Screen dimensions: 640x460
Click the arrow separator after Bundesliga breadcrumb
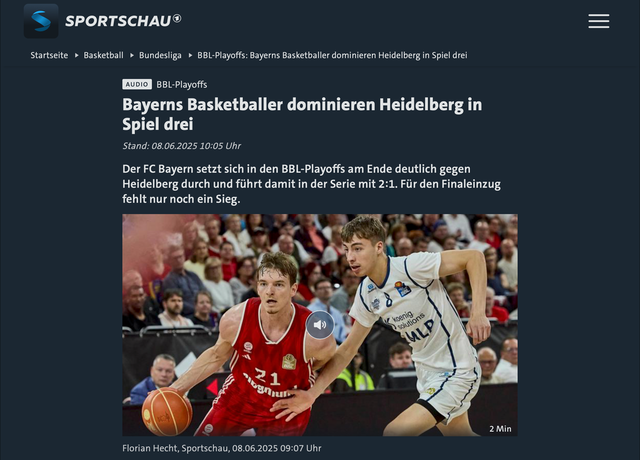(190, 55)
